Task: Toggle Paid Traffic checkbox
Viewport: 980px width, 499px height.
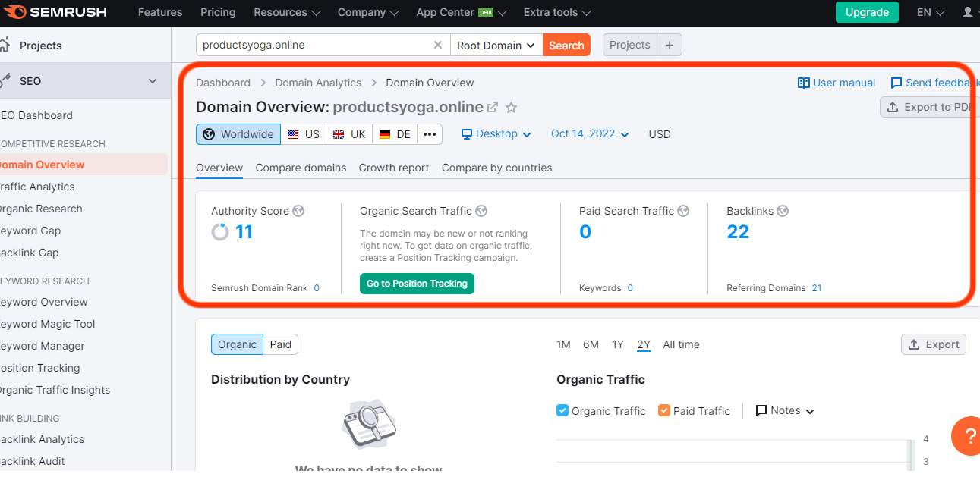Action: 664,410
